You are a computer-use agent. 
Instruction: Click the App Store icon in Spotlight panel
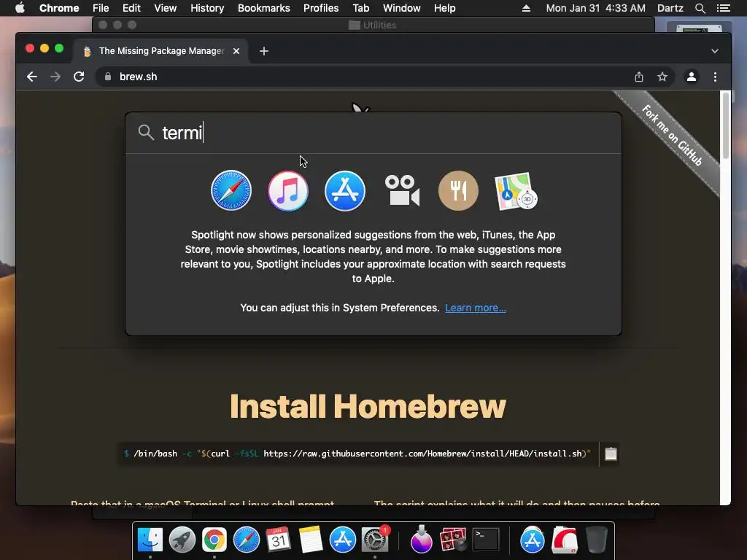[345, 190]
